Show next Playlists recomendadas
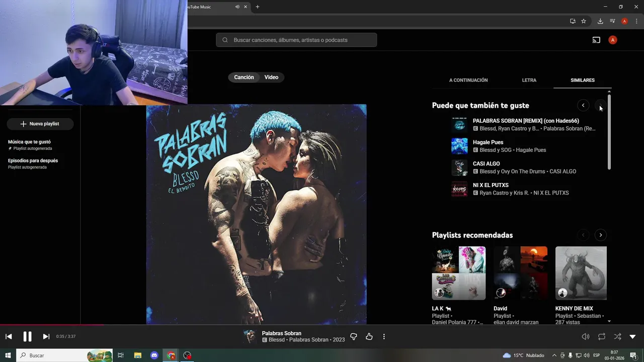The height and width of the screenshot is (362, 644). (600, 235)
